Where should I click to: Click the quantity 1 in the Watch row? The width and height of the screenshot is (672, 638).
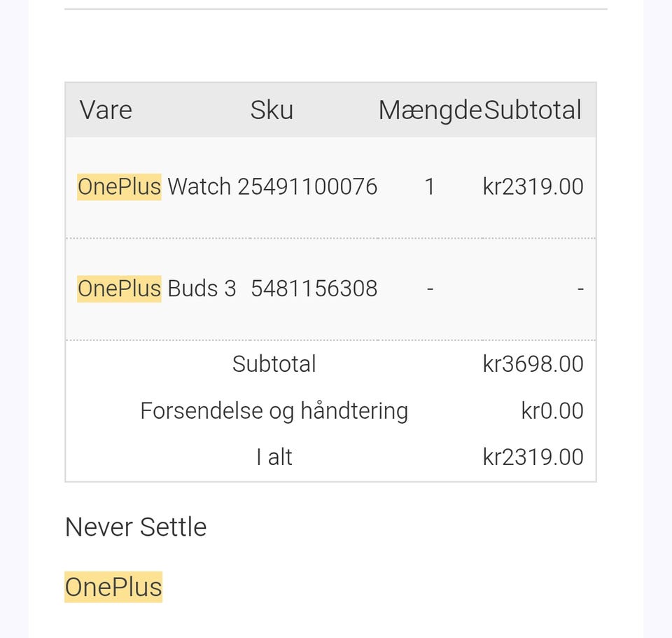tap(430, 186)
